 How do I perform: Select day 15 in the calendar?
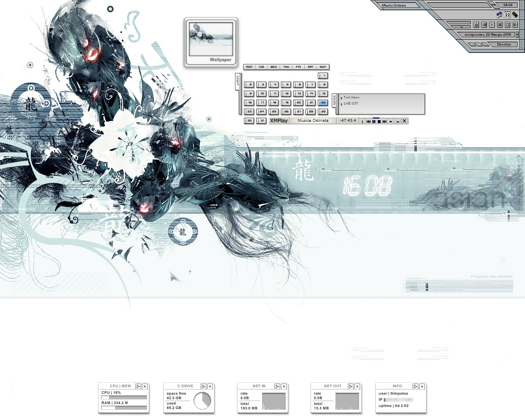coord(323,94)
